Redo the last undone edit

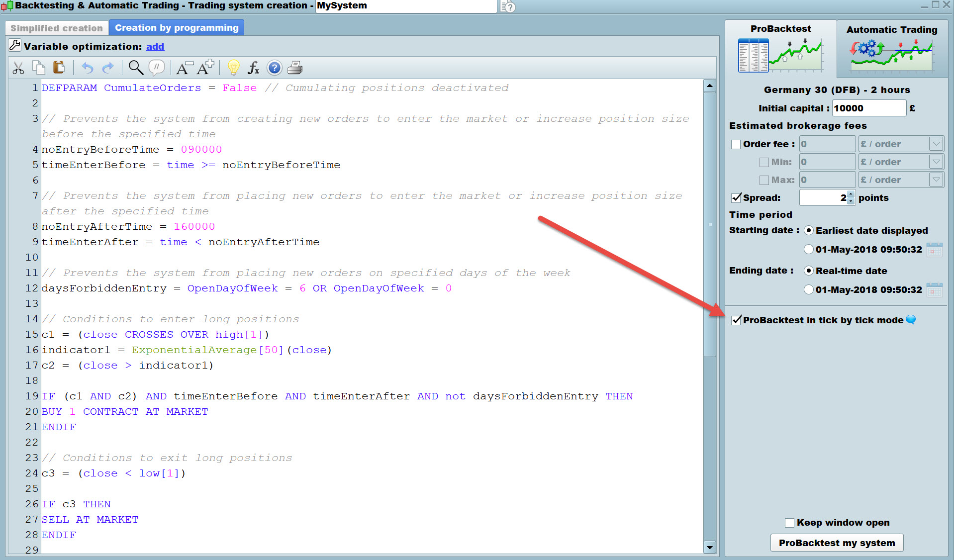(x=108, y=68)
